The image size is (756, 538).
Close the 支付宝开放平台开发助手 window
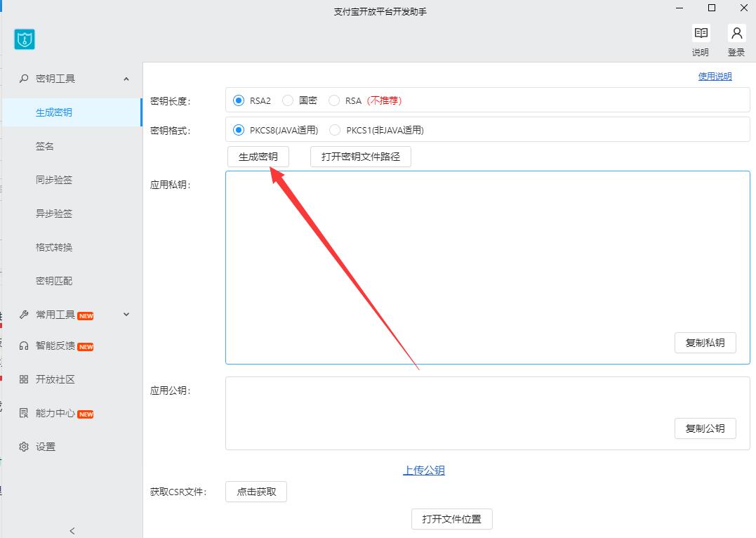pos(744,8)
